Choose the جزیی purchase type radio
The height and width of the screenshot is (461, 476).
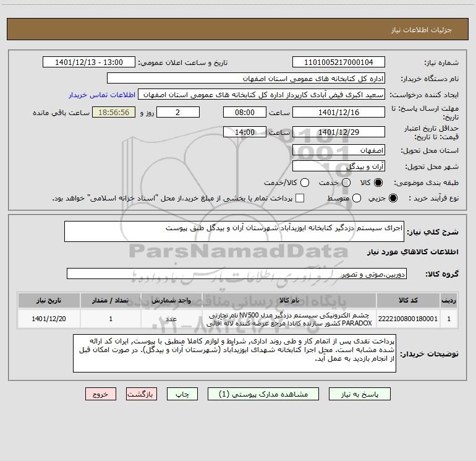393,198
